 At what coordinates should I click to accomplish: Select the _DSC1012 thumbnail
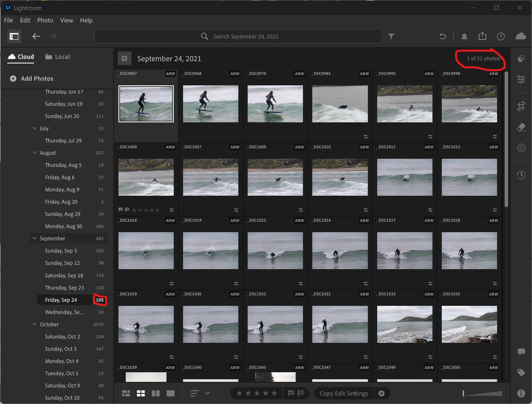[x=405, y=177]
